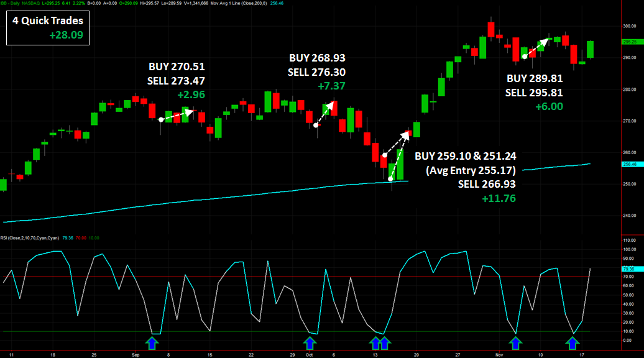
Task: Click the high value 'Hi=295.57'
Action: [149, 3]
